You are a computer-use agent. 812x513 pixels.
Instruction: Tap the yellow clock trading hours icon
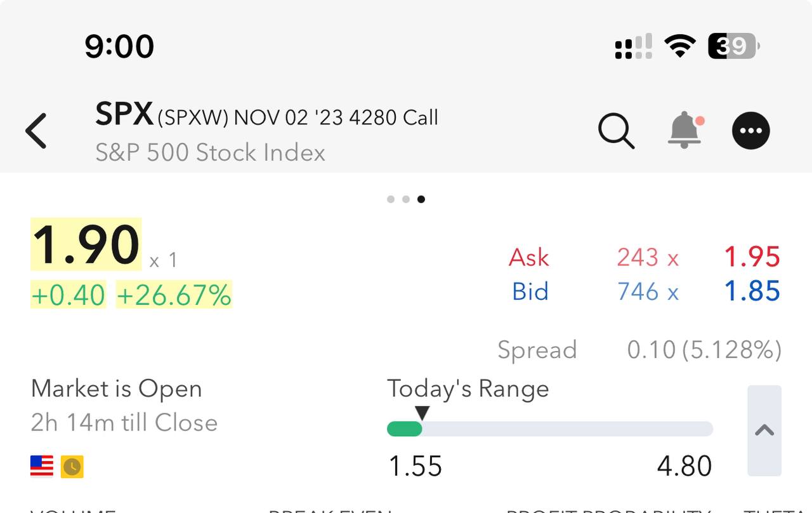[x=72, y=467]
